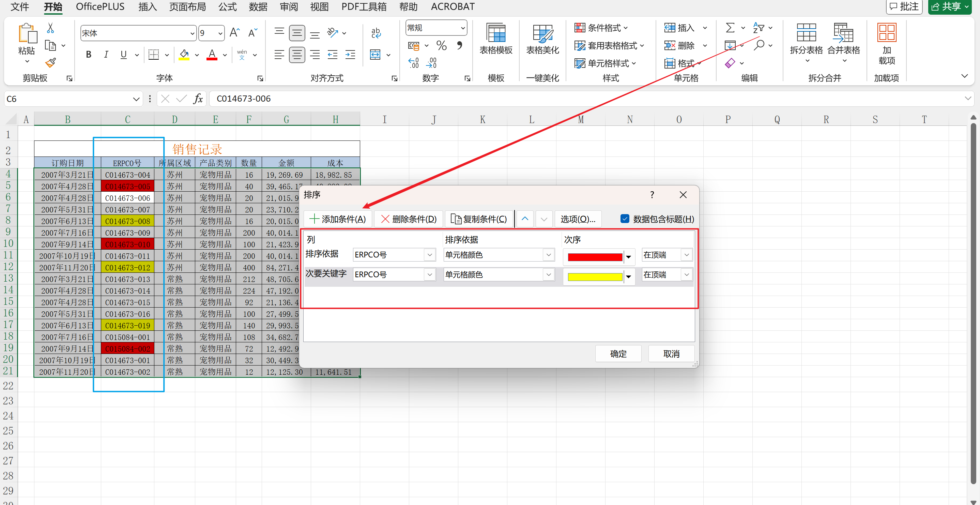Open the font name 宋体 dropdown
Image resolution: width=980 pixels, height=505 pixels.
[x=193, y=33]
